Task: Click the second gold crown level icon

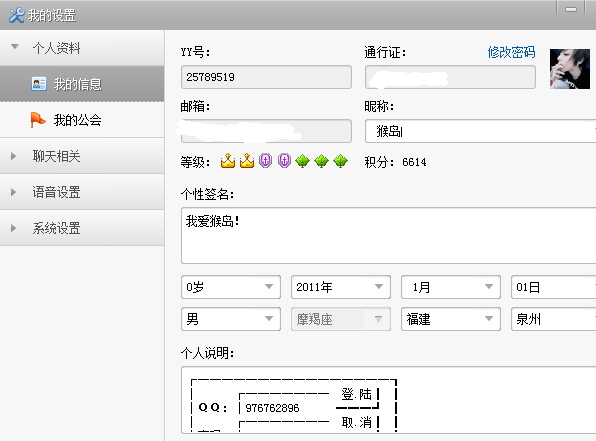Action: pyautogui.click(x=247, y=161)
